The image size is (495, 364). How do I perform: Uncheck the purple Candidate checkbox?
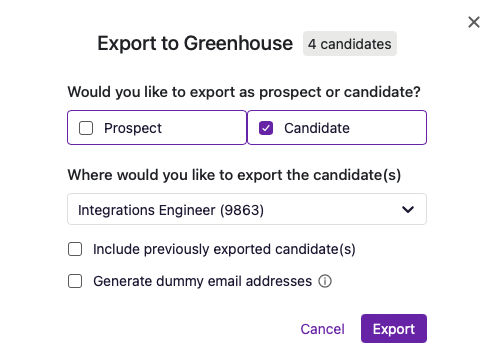[266, 128]
